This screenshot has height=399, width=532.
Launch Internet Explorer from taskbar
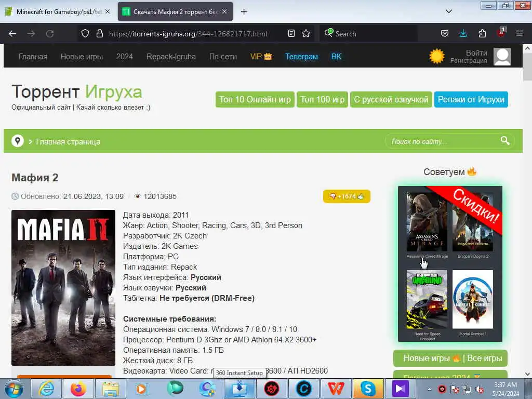pyautogui.click(x=46, y=389)
